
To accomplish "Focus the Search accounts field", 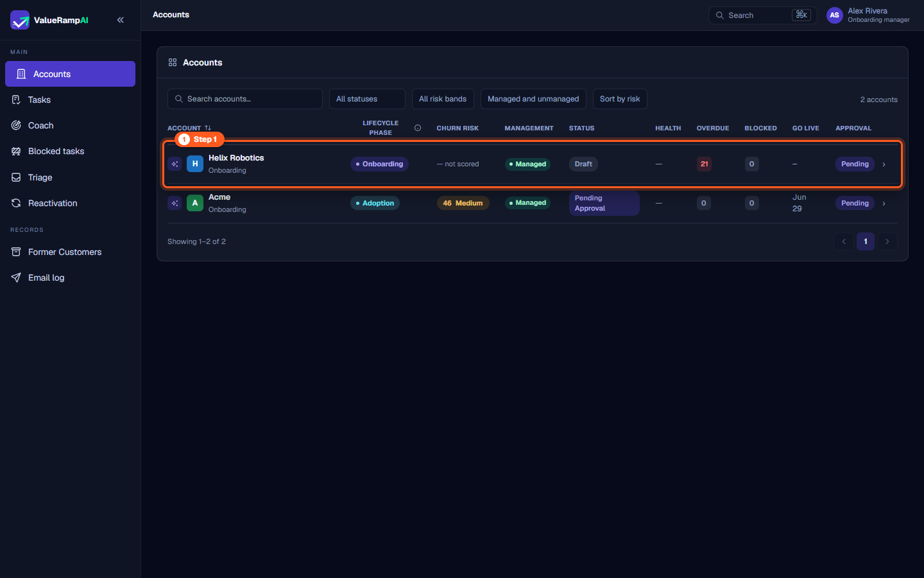I will tap(245, 99).
